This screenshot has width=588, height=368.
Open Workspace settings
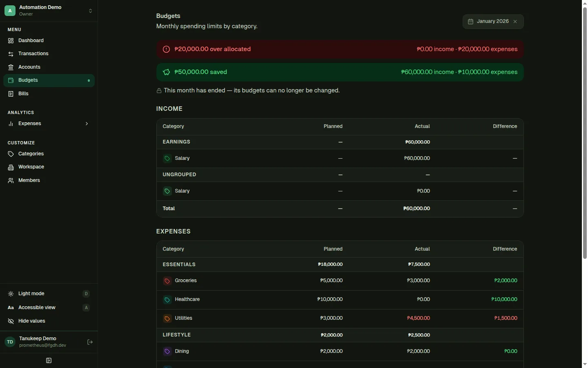pos(49,167)
